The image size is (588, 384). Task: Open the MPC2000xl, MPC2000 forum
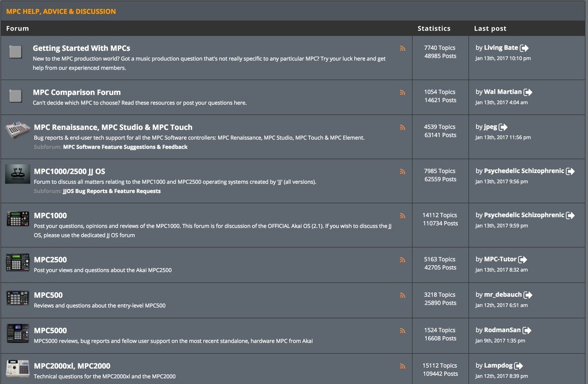(x=72, y=365)
